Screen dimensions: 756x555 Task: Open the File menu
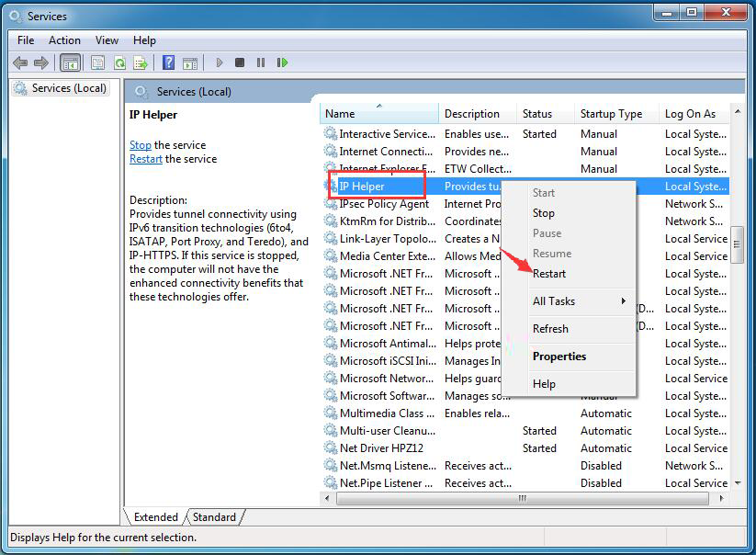[26, 40]
